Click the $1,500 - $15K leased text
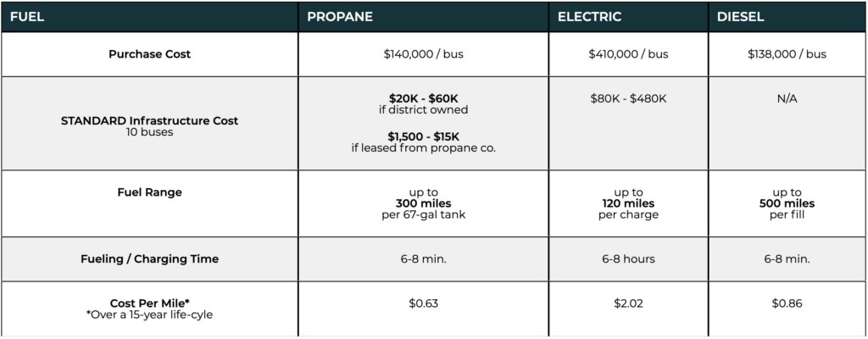The width and height of the screenshot is (868, 339). pos(424,142)
